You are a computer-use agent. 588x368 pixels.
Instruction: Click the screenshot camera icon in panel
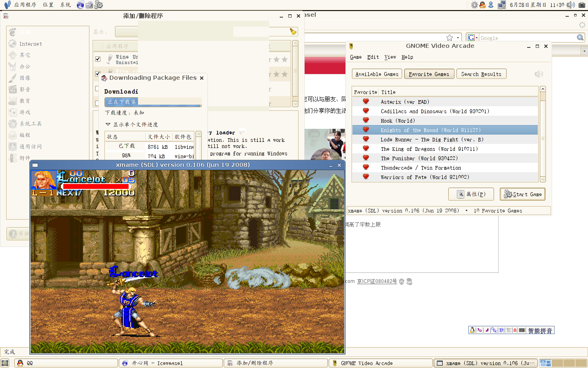[x=582, y=5]
